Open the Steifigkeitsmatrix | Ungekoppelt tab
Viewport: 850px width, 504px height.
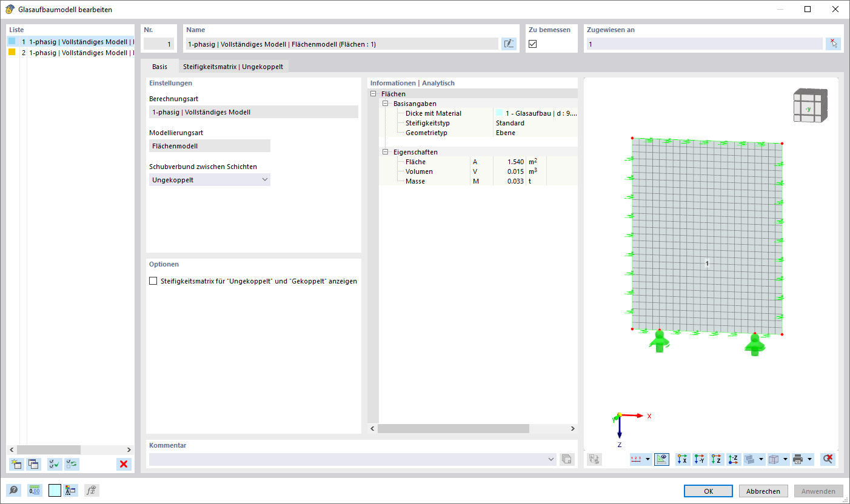pyautogui.click(x=233, y=67)
